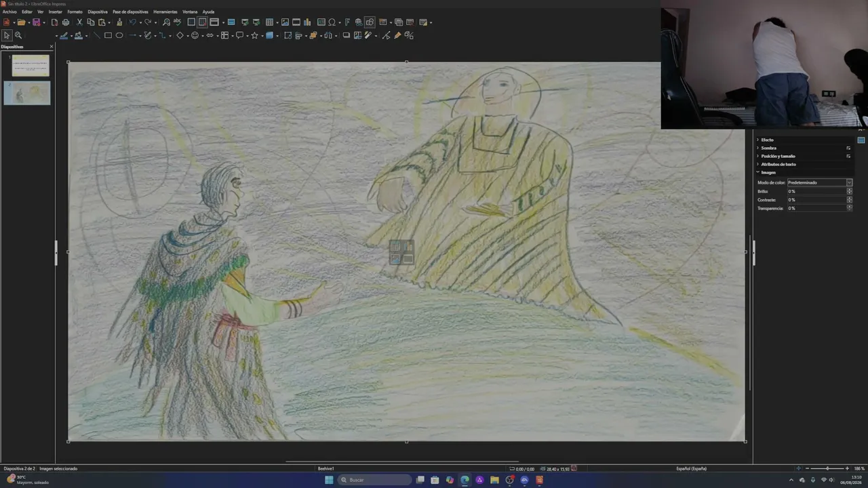Image resolution: width=868 pixels, height=488 pixels.
Task: Open the Pase de diapositivas menu
Action: (x=130, y=12)
